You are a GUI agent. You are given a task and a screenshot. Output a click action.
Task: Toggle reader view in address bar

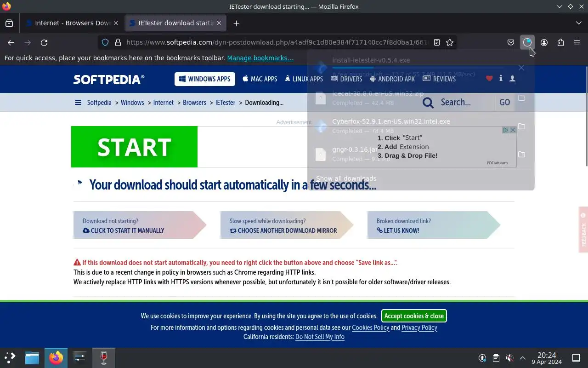[x=437, y=42]
